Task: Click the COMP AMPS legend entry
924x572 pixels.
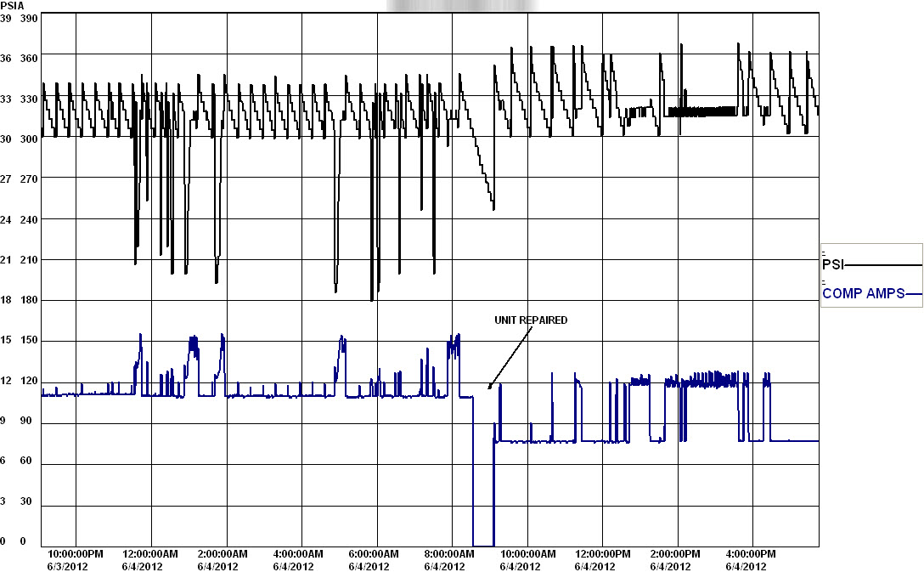Action: [x=871, y=293]
